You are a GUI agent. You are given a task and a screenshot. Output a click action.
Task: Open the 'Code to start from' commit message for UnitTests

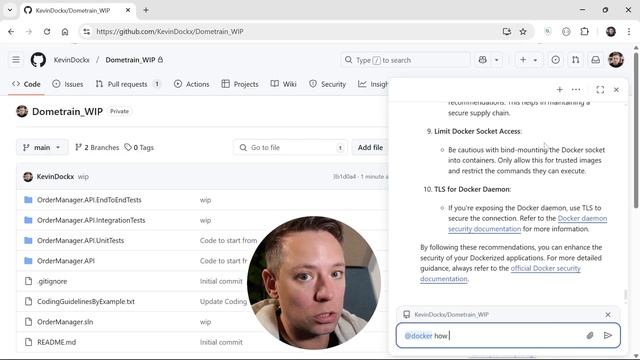coord(229,240)
